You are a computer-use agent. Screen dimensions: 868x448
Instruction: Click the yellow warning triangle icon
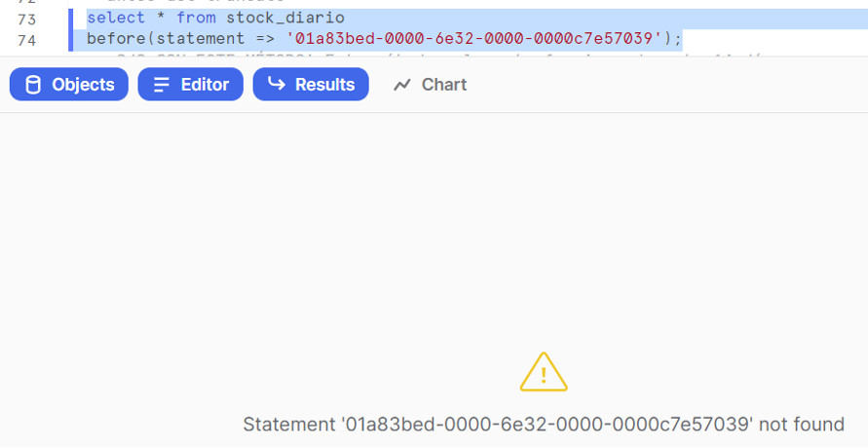pos(544,372)
